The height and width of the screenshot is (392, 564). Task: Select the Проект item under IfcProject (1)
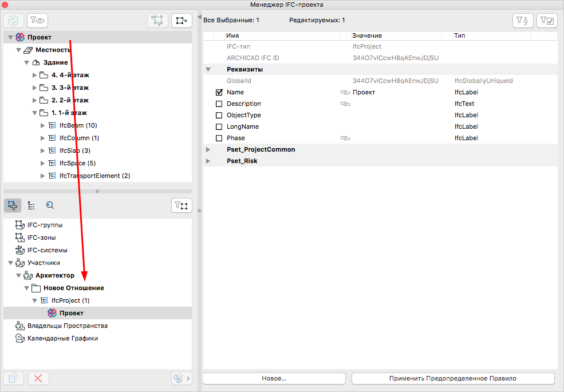72,313
